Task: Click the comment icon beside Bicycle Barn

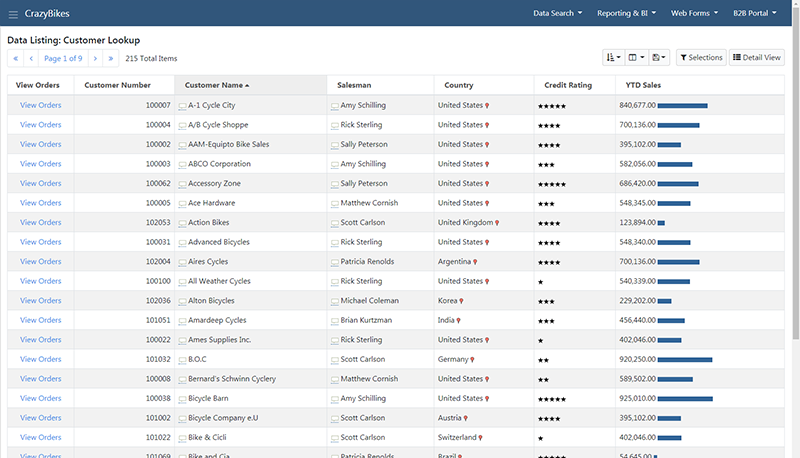Action: pyautogui.click(x=182, y=399)
